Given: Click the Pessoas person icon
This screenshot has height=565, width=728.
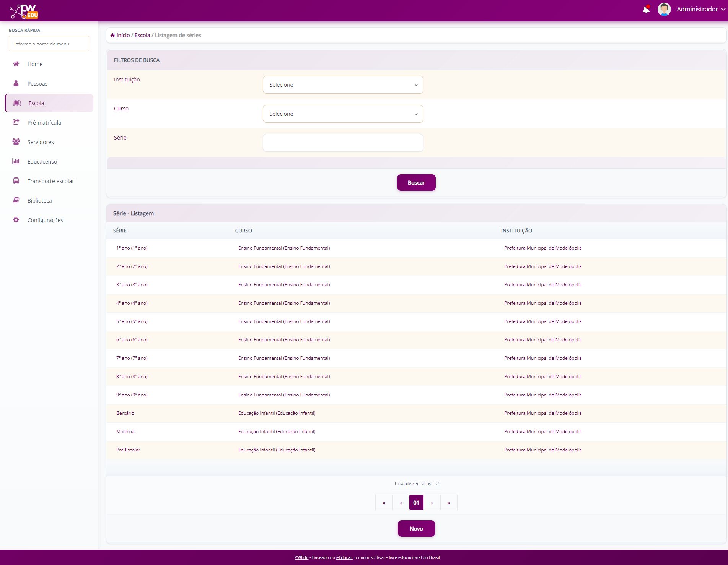Looking at the screenshot, I should click(16, 83).
